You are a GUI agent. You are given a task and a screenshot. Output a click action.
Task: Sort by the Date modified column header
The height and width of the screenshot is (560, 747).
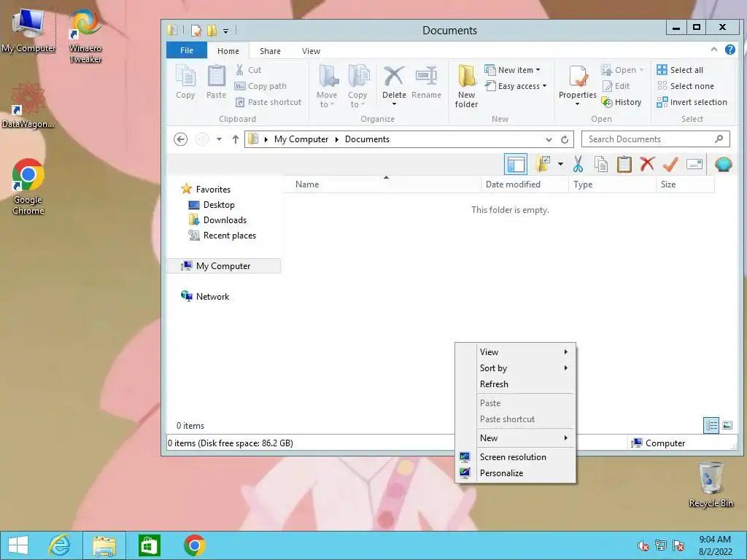(x=525, y=184)
